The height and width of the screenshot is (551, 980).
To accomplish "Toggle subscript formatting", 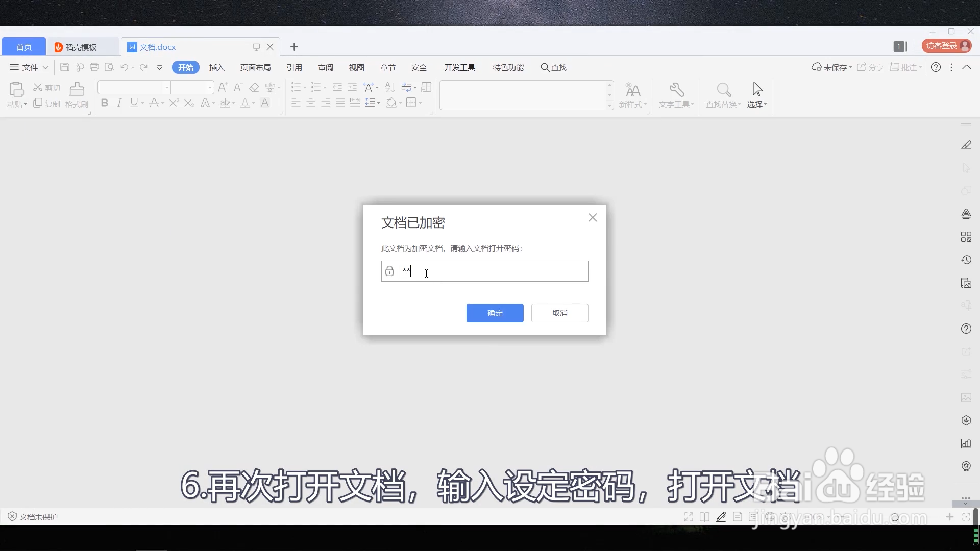I will 189,103.
